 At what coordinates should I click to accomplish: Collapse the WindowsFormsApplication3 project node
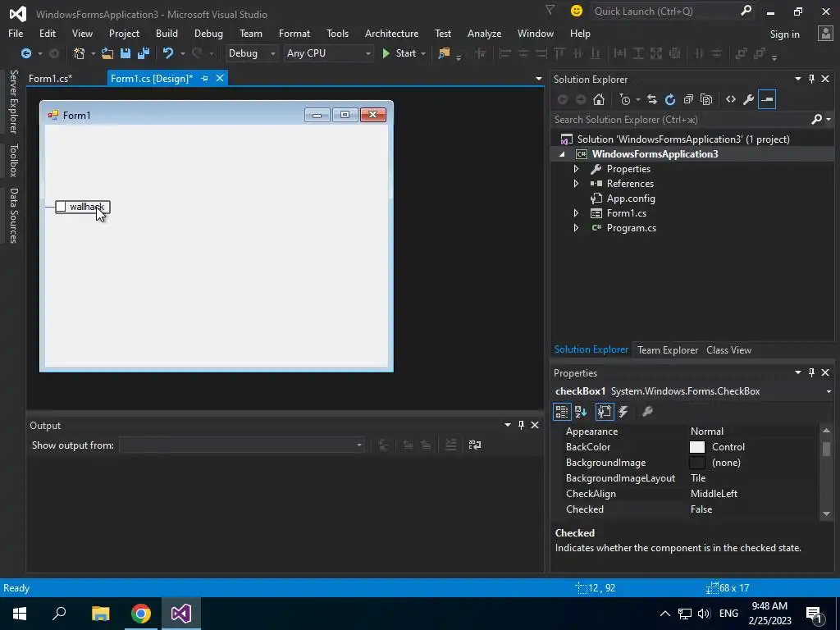point(562,154)
